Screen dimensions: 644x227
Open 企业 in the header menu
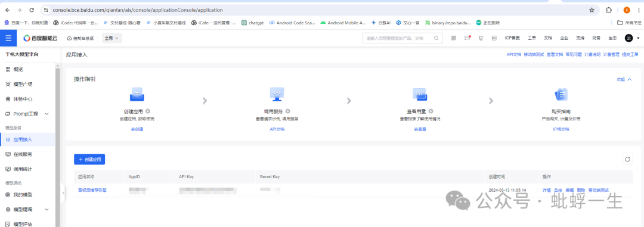[x=564, y=38]
